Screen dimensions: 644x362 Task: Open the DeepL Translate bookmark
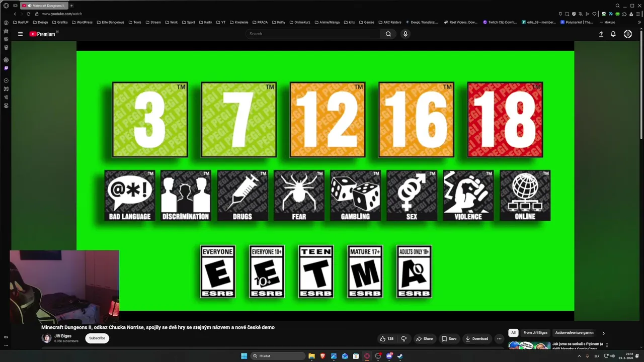(422, 23)
